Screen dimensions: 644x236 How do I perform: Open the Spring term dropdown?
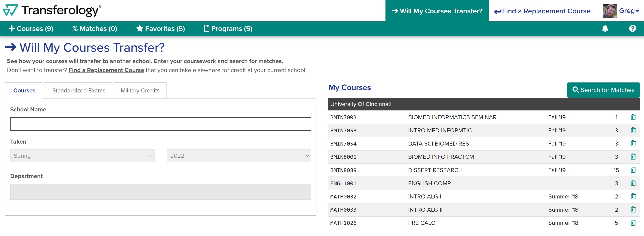tap(82, 156)
